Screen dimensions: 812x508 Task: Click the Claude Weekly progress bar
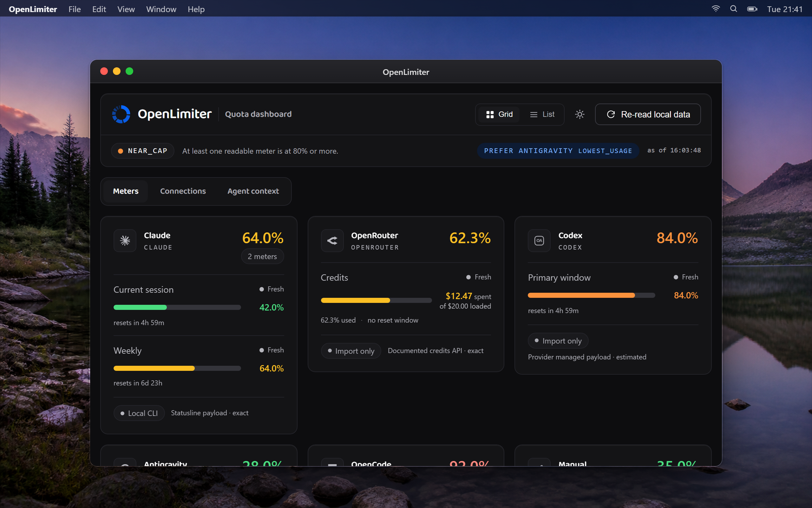177,368
